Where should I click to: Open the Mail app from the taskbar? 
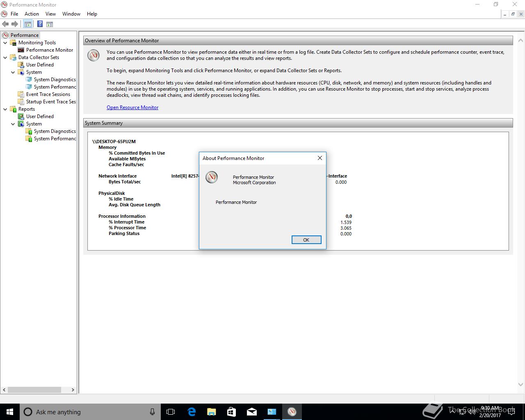tap(251, 412)
